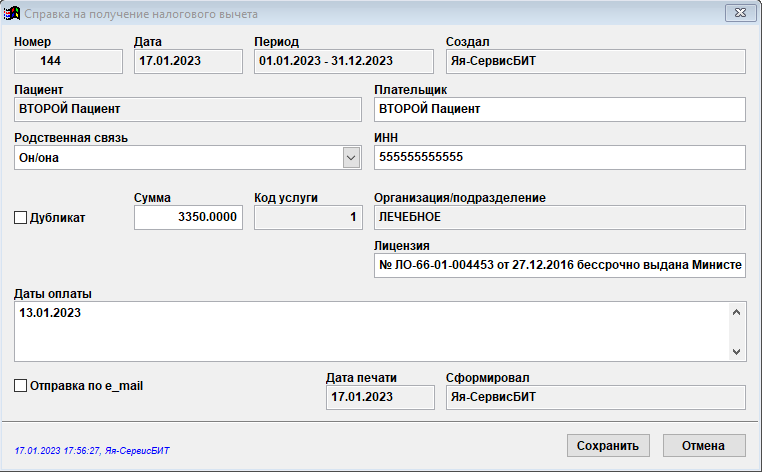Screen dimensions: 762x472
Task: Expand the Родственная связь dropdown arrow
Action: (x=351, y=158)
